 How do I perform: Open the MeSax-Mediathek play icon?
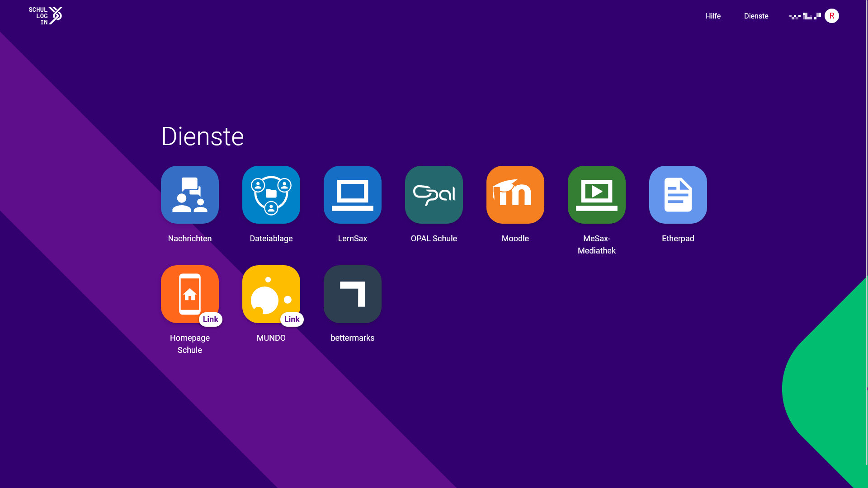pos(597,195)
